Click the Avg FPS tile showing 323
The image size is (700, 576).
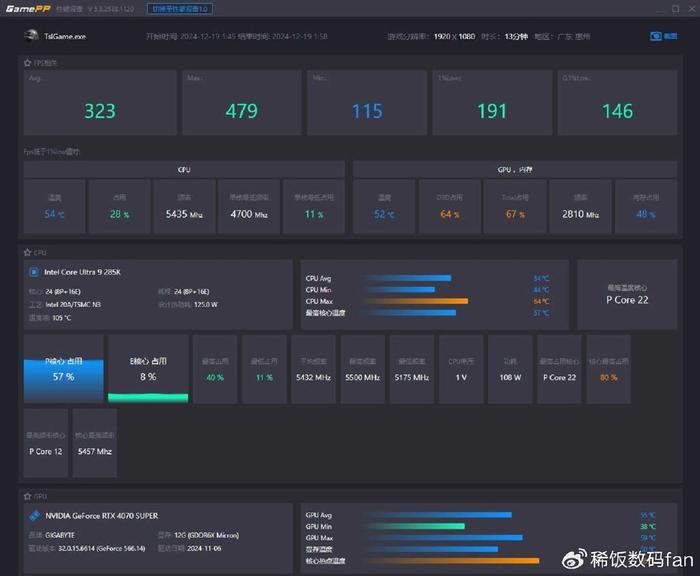point(100,102)
